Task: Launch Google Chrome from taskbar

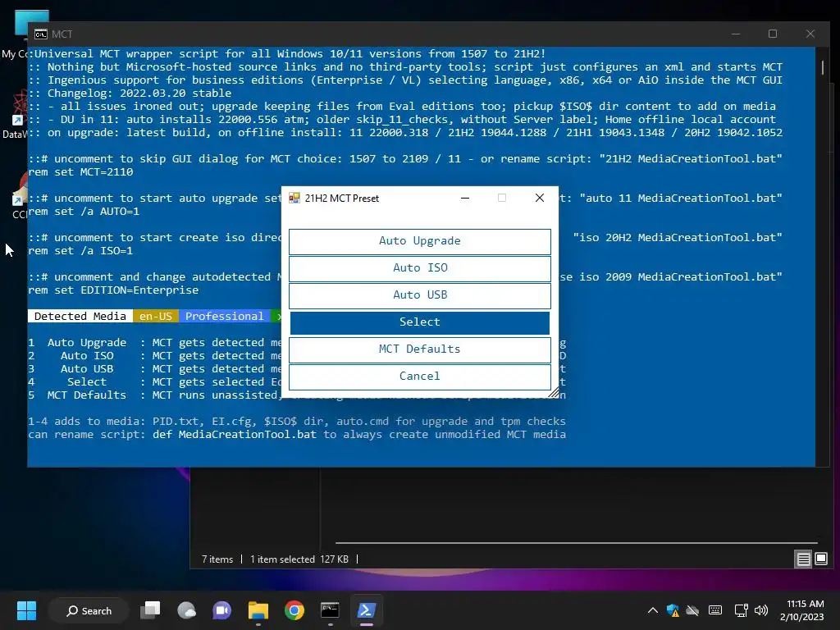Action: coord(294,610)
